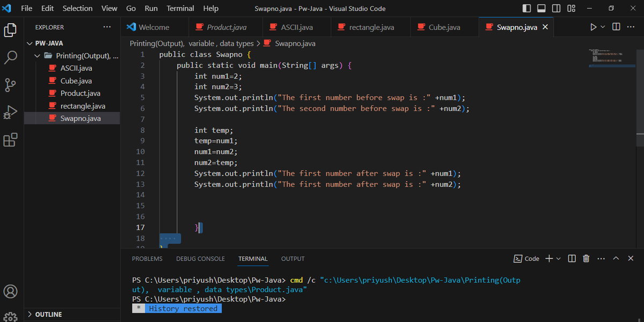Image resolution: width=644 pixels, height=322 pixels.
Task: Open editor More Actions ellipsis
Action: 631,27
